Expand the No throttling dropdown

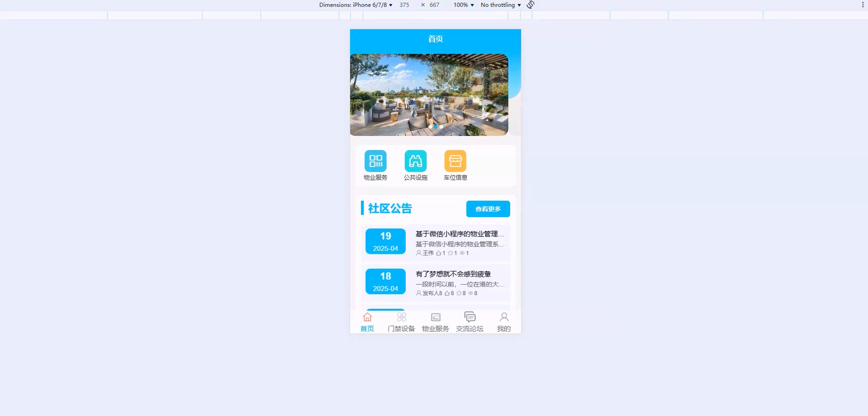click(501, 5)
